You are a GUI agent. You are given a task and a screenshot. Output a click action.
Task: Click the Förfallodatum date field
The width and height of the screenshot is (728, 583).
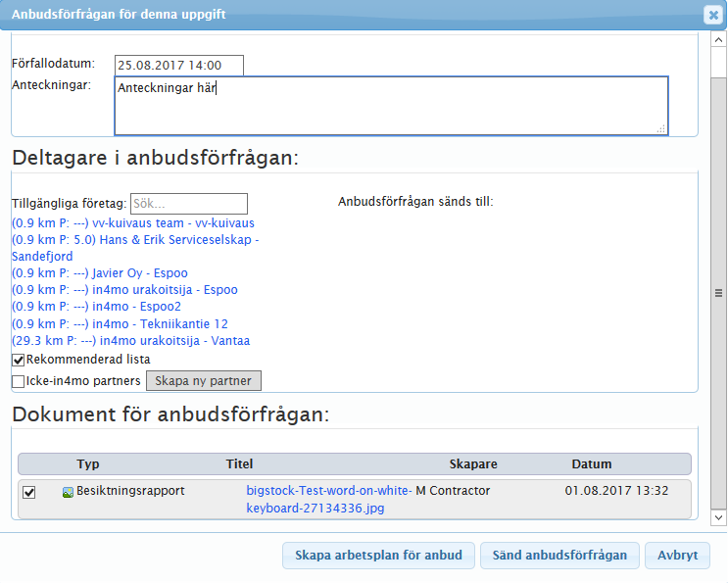tap(178, 66)
